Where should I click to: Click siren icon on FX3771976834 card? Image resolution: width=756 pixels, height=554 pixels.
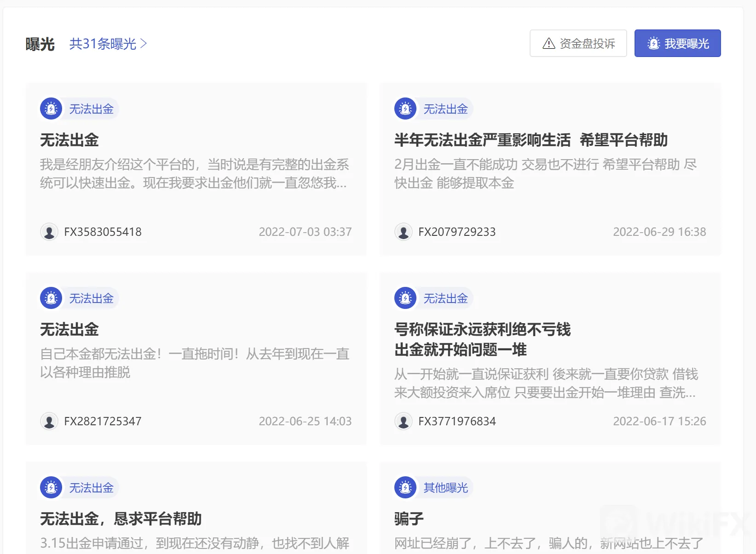click(x=405, y=298)
